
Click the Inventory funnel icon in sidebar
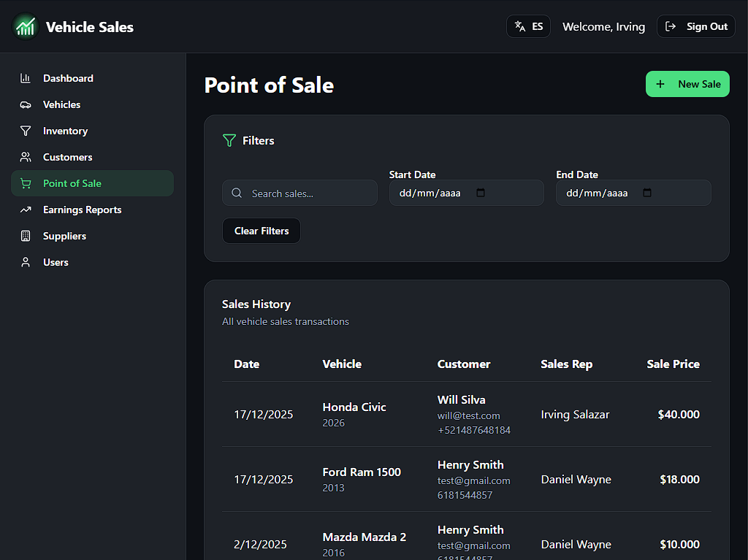click(x=26, y=131)
